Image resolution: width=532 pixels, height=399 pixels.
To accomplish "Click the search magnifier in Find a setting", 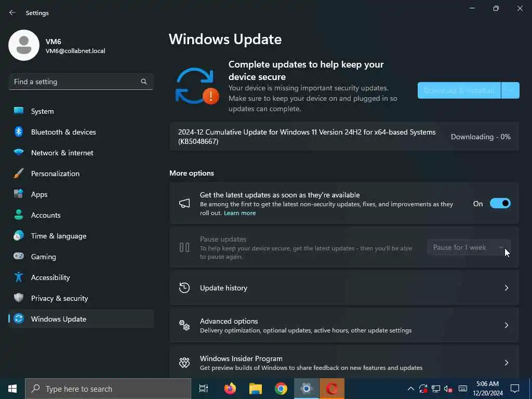I will click(143, 82).
